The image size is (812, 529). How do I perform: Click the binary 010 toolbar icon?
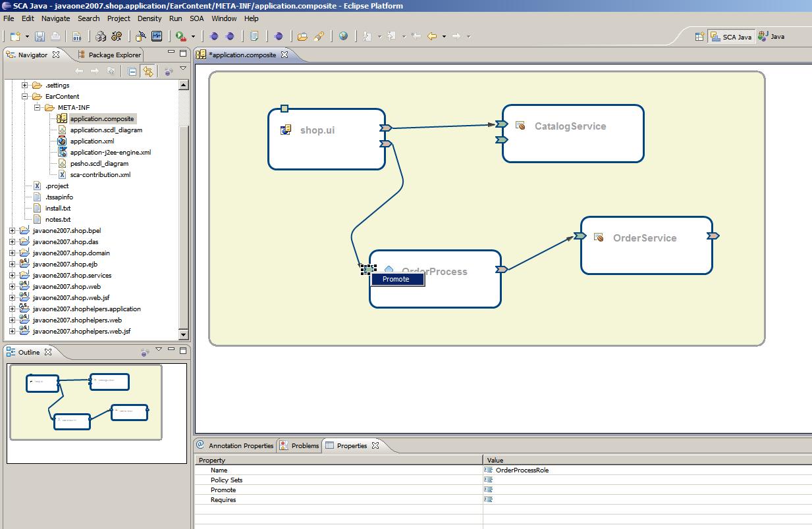point(76,37)
